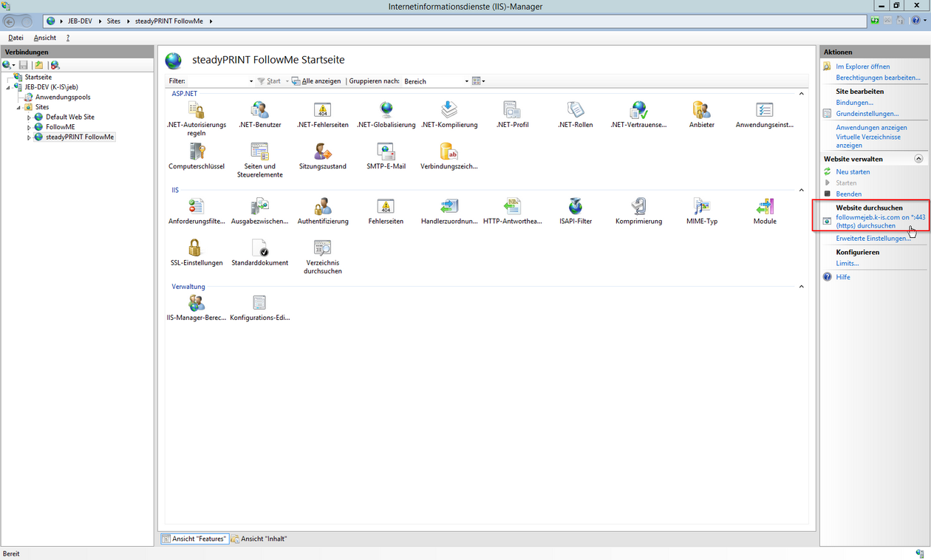Open the ? help menu
This screenshot has height=560, width=931.
coord(68,38)
